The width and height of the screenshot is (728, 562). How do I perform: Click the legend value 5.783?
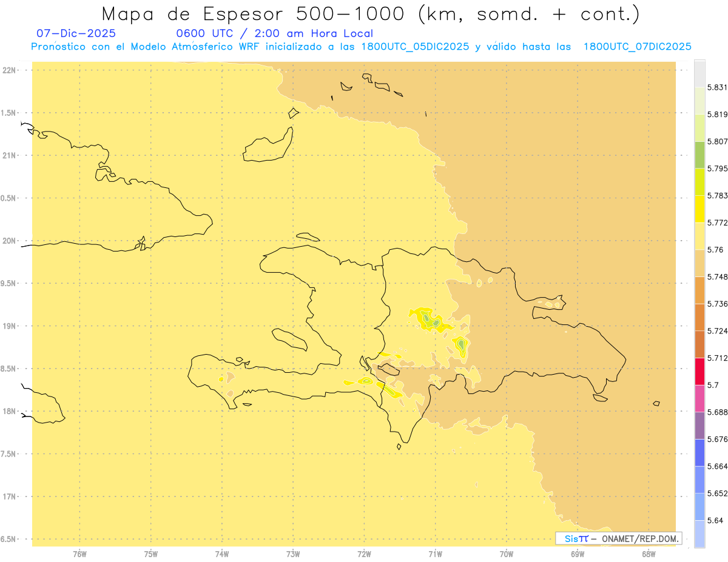click(x=717, y=196)
